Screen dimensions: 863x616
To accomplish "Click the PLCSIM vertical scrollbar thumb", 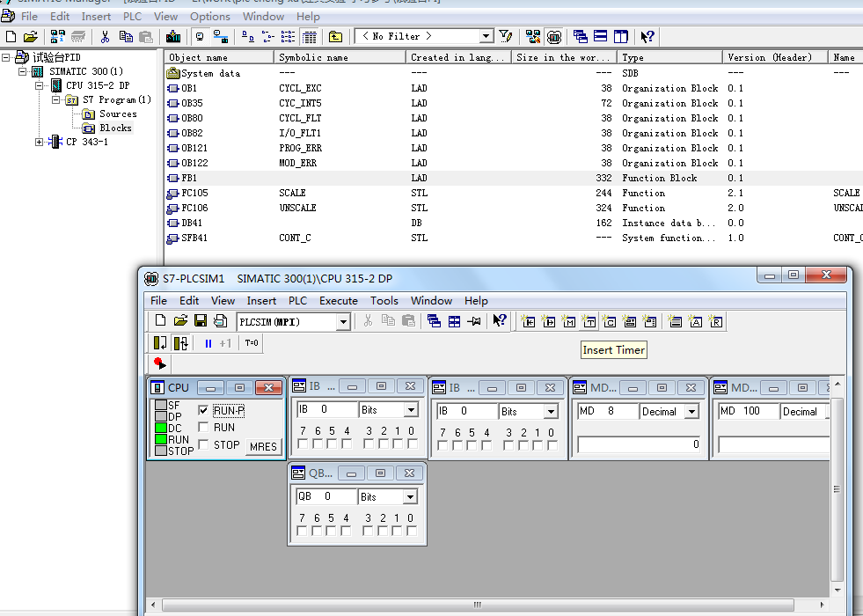I will tap(837, 489).
